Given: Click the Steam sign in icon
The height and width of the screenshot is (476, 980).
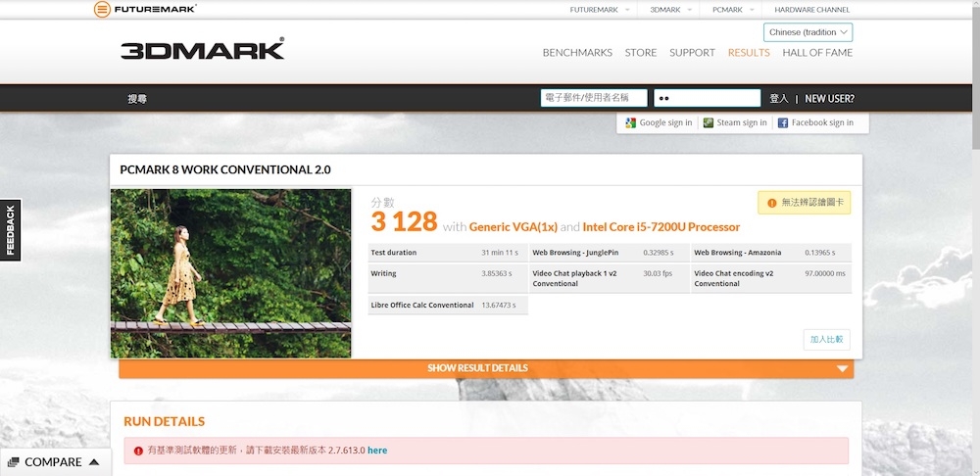Looking at the screenshot, I should [x=709, y=123].
